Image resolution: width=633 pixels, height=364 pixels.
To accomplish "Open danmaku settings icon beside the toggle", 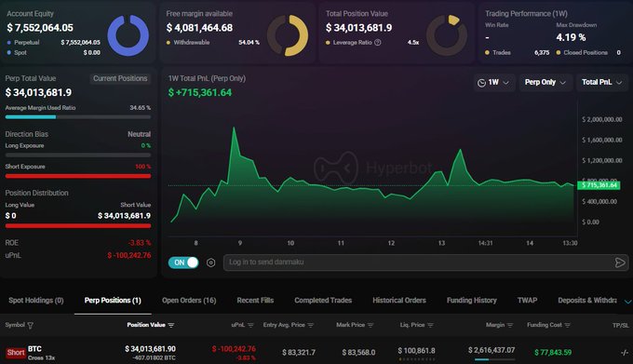I will (210, 263).
